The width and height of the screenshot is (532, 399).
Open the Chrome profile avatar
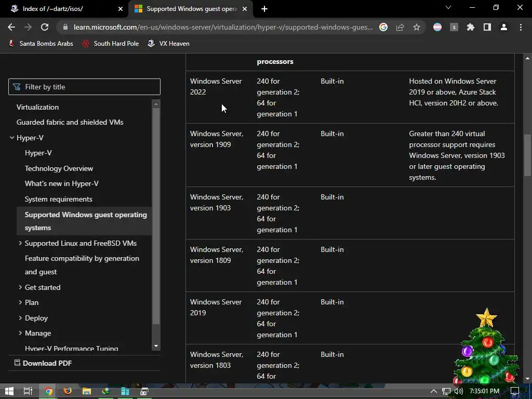tap(504, 27)
